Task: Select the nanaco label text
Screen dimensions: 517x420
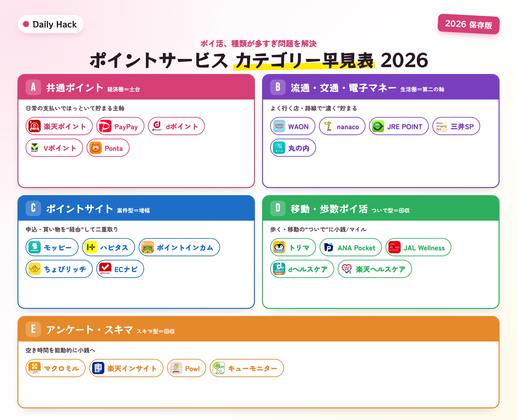Action: 348,127
